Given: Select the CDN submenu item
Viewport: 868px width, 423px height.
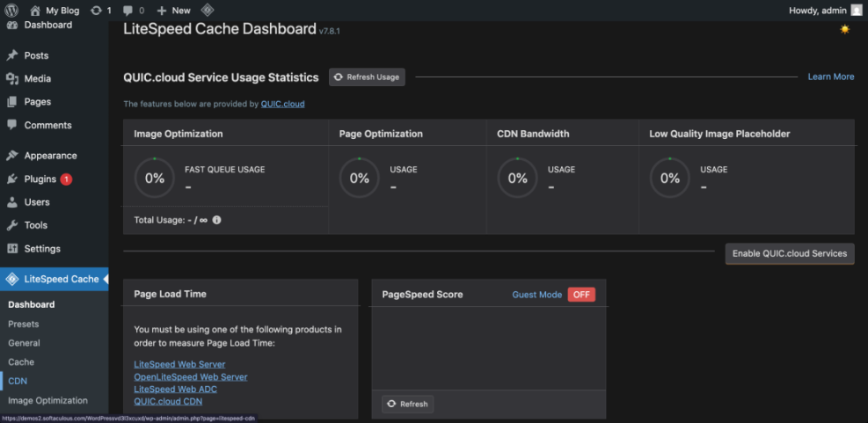Looking at the screenshot, I should [18, 381].
